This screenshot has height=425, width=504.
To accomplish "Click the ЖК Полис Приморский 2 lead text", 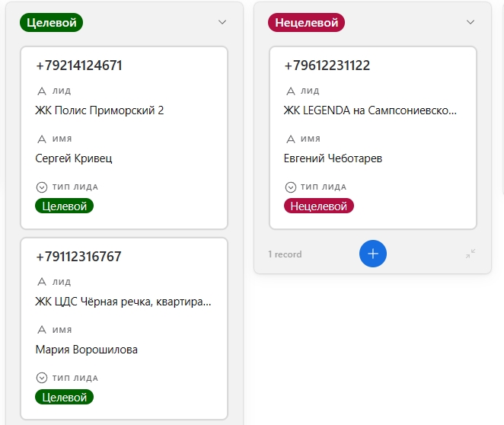I will tap(100, 110).
